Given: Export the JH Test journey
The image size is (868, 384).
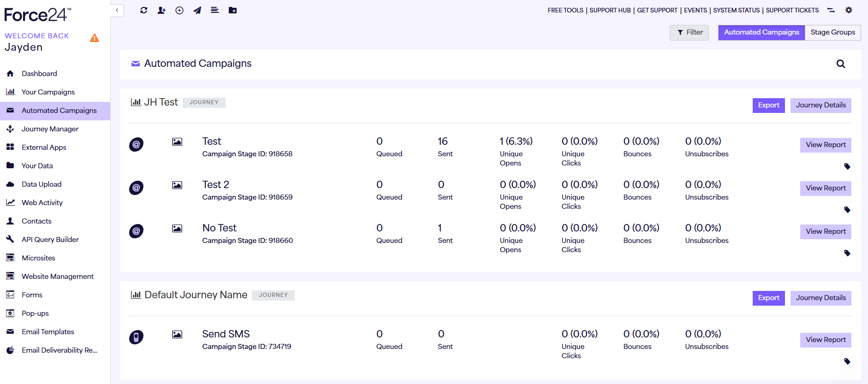Looking at the screenshot, I should 769,105.
